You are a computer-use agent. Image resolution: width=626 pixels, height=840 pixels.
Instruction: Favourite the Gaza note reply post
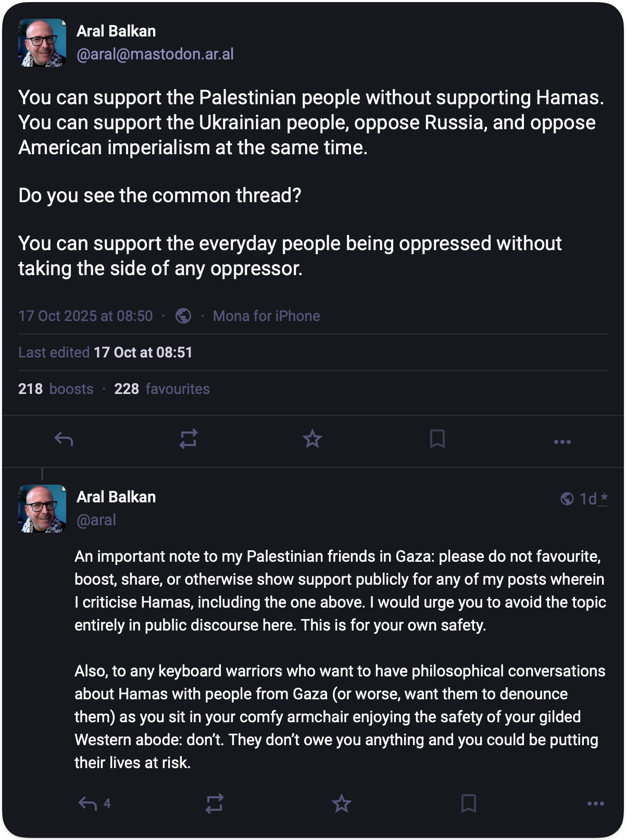pyautogui.click(x=342, y=804)
